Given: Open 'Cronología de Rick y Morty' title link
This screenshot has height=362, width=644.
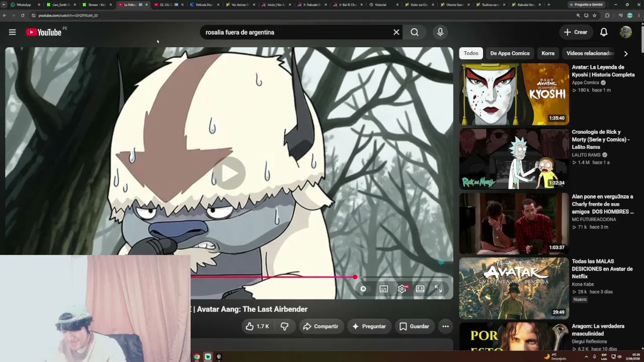Looking at the screenshot, I should [601, 139].
